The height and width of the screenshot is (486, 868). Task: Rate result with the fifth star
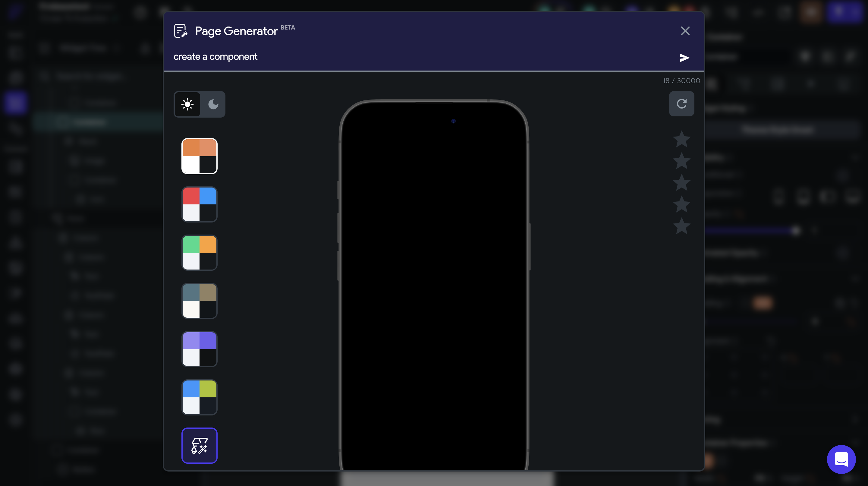681,226
